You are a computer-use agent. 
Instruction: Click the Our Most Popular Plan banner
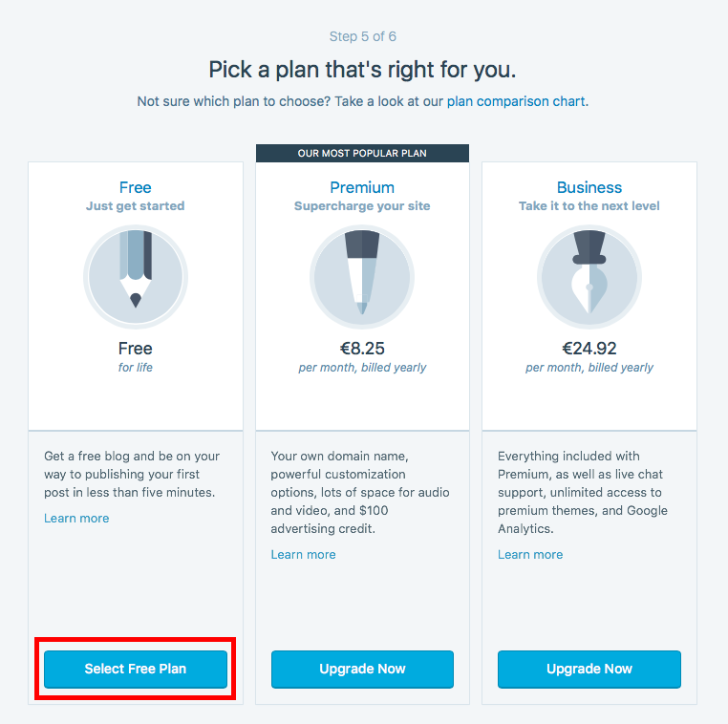(362, 153)
